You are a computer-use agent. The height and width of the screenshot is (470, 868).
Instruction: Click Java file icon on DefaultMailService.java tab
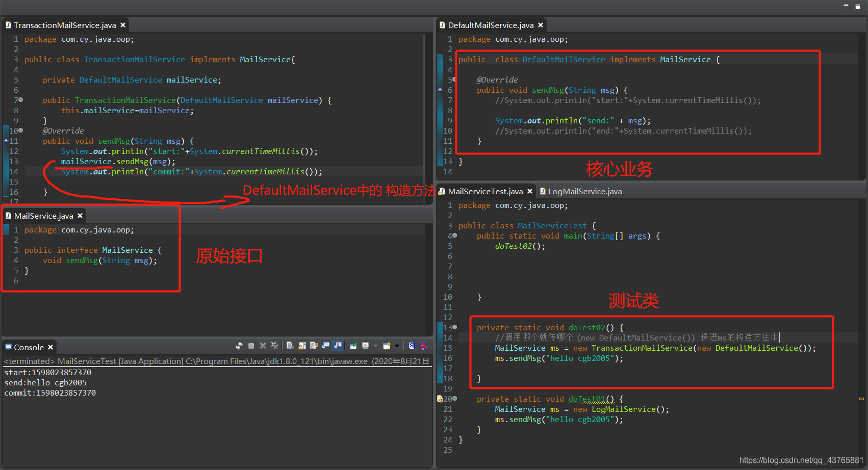coord(442,25)
